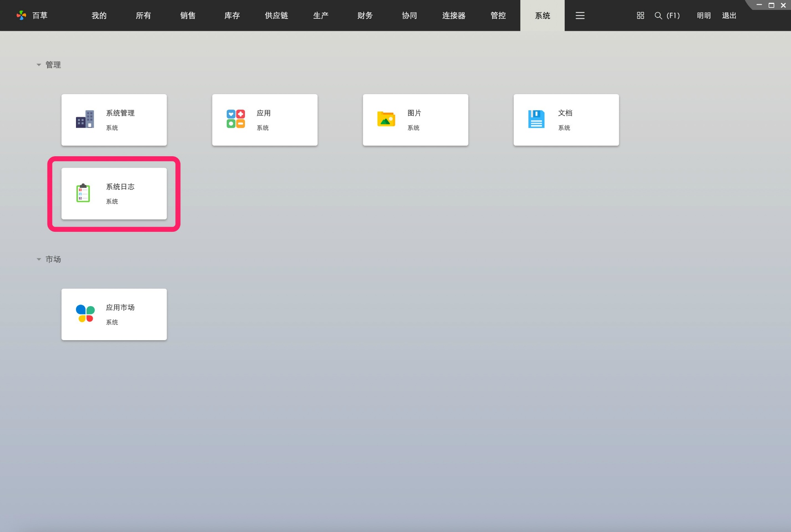791x532 pixels.
Task: Open the 应用市场 clover icon
Action: coord(85,313)
